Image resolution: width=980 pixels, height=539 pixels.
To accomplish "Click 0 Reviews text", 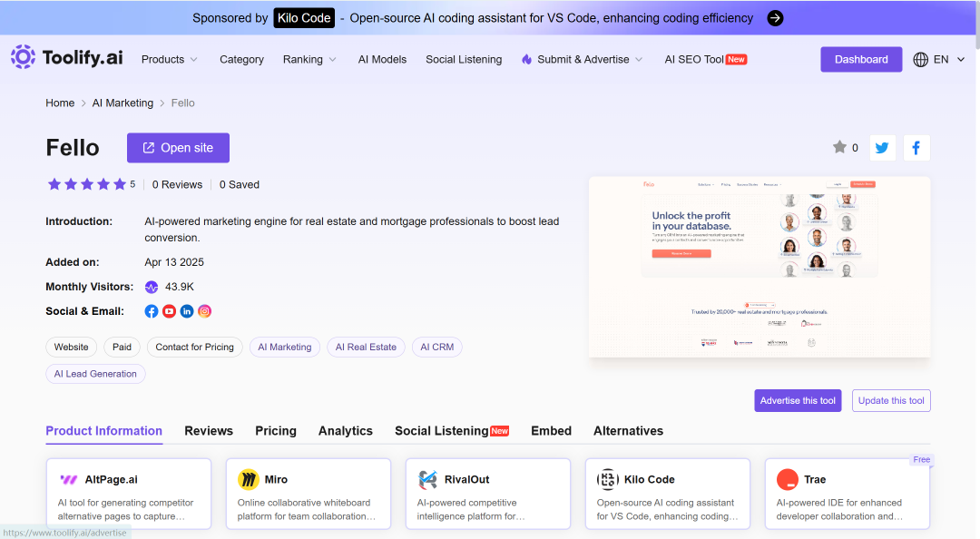I will coord(178,185).
